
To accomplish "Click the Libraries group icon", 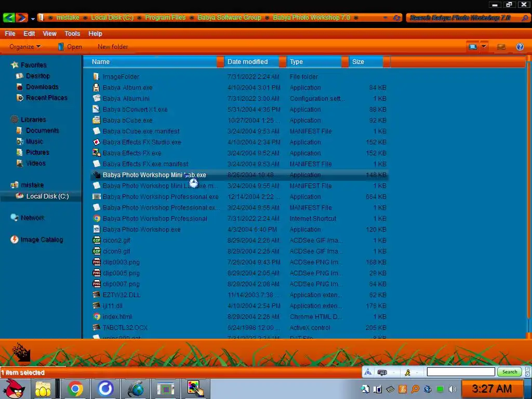I will 14,119.
